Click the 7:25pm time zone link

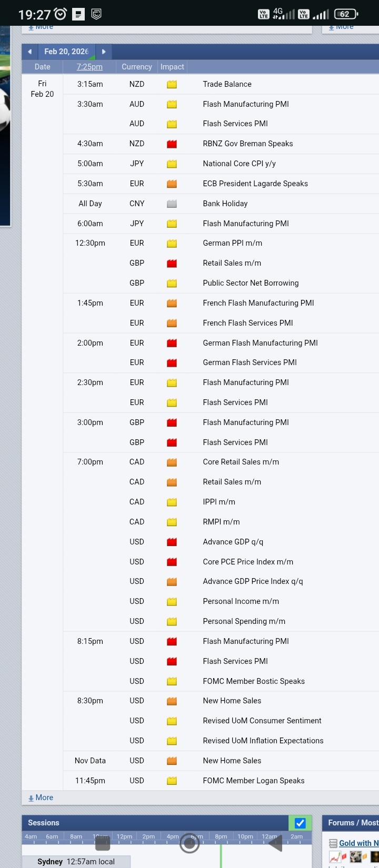click(89, 67)
